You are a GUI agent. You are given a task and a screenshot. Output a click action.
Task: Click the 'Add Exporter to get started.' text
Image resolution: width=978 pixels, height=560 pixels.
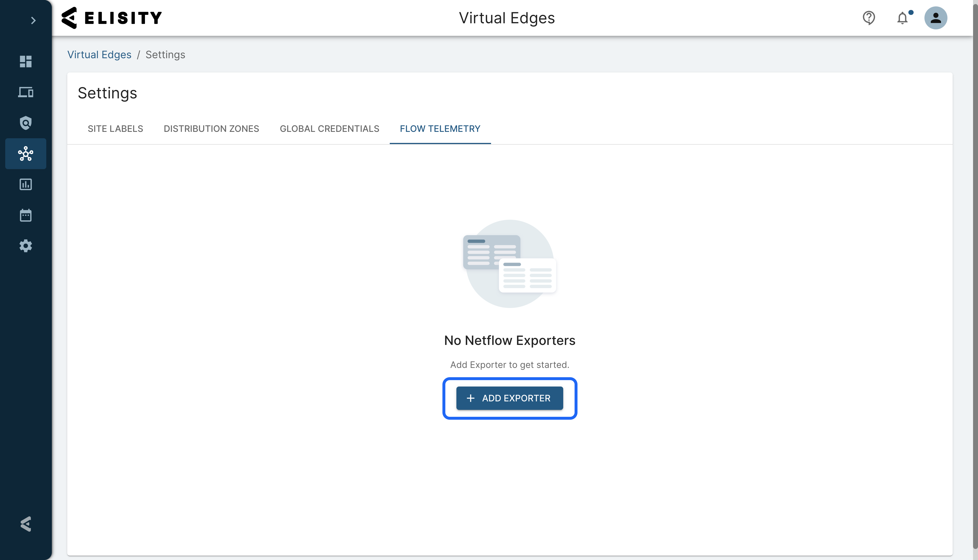pos(510,365)
